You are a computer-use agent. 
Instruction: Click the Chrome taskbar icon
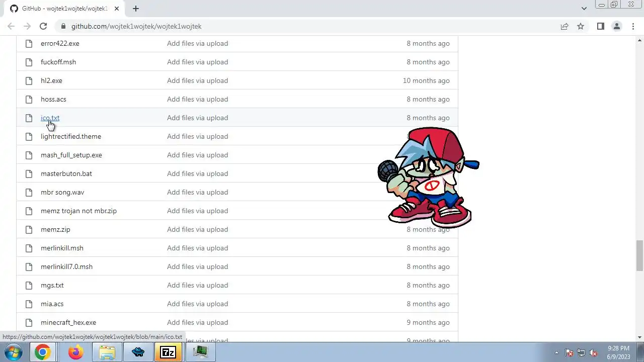[x=42, y=352]
